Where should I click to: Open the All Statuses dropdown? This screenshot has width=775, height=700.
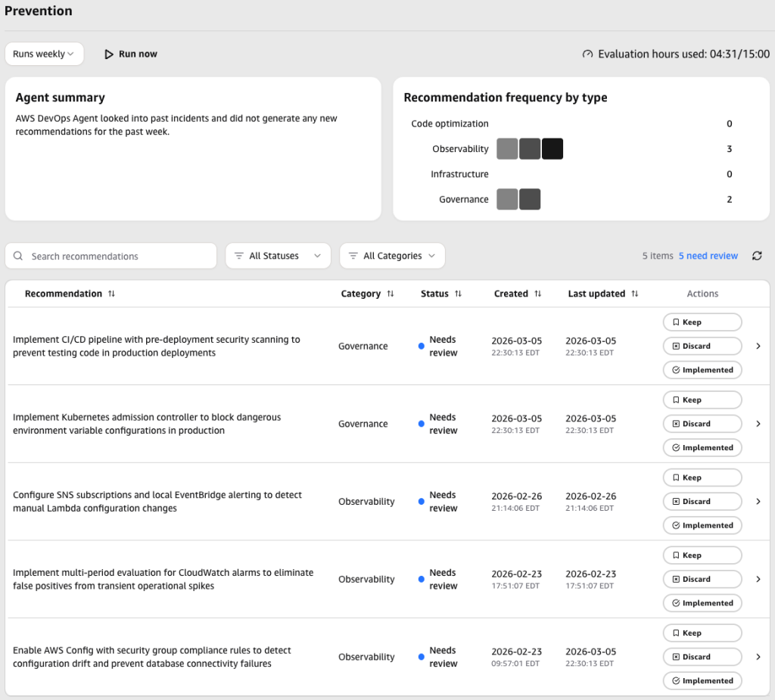278,256
